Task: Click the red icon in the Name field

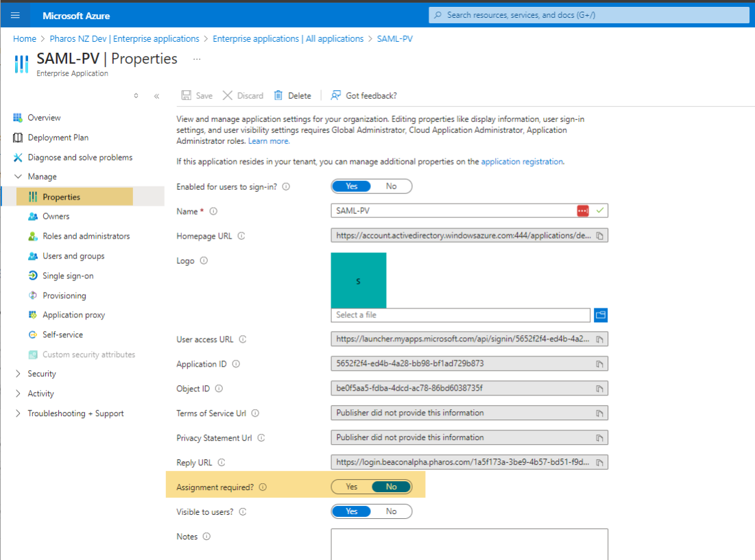Action: [583, 210]
